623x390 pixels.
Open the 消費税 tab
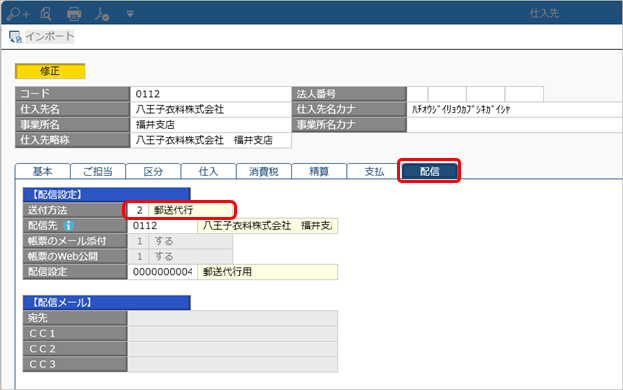click(x=263, y=171)
